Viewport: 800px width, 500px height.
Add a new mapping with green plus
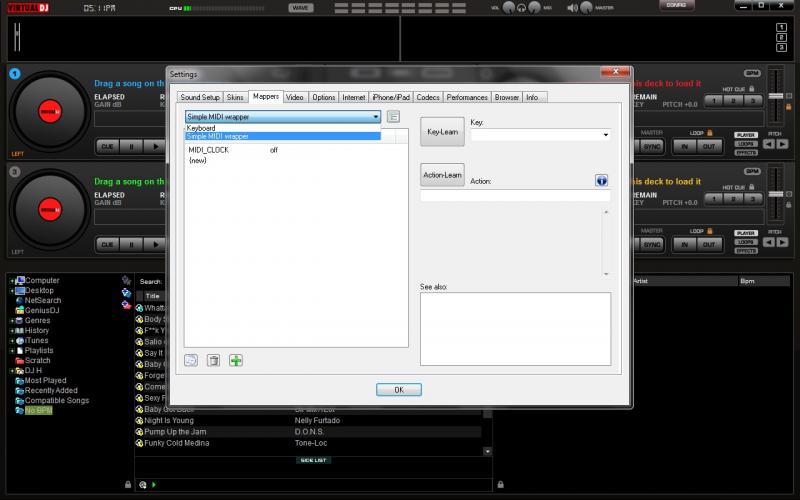coord(236,361)
